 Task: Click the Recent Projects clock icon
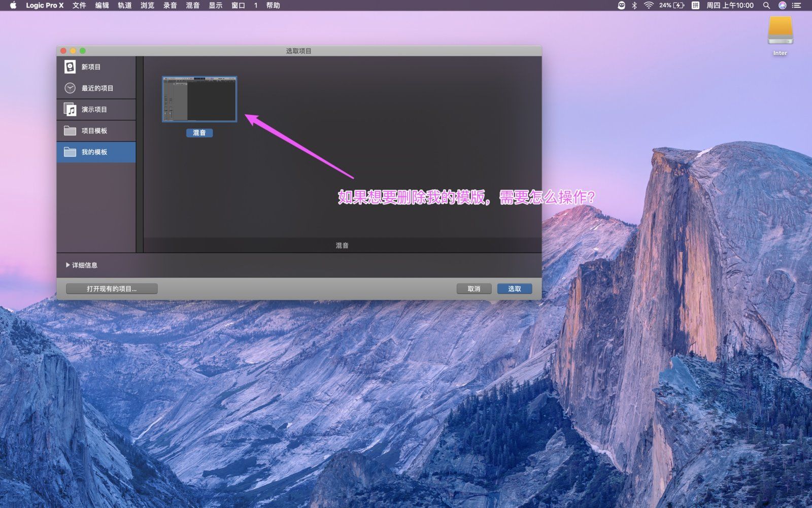pos(70,88)
